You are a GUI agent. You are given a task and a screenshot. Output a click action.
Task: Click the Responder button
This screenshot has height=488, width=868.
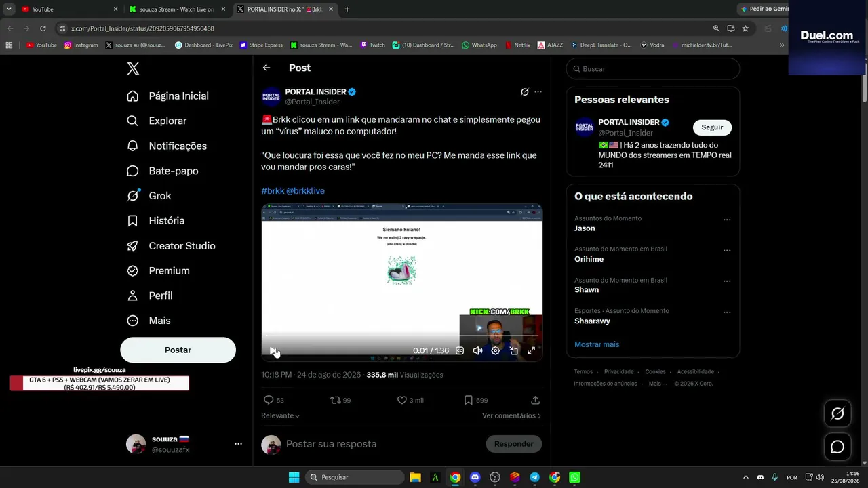pyautogui.click(x=513, y=444)
